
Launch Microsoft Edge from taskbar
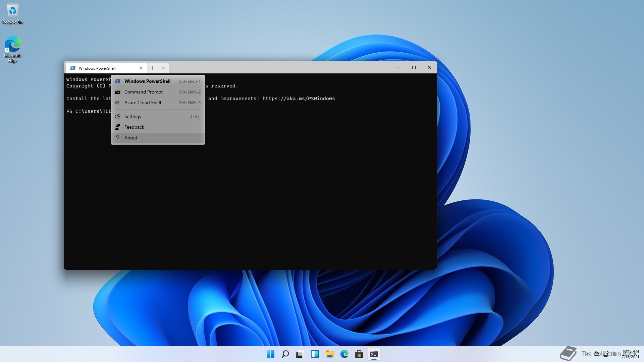[x=344, y=354]
